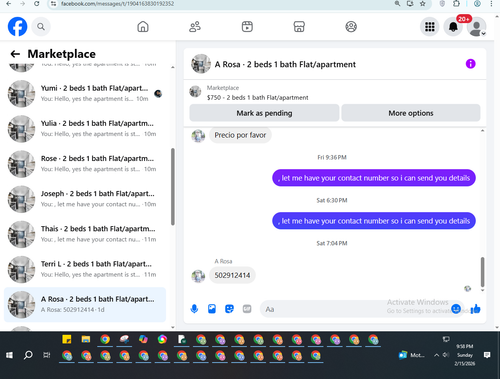Open conversation information purple icon

470,64
